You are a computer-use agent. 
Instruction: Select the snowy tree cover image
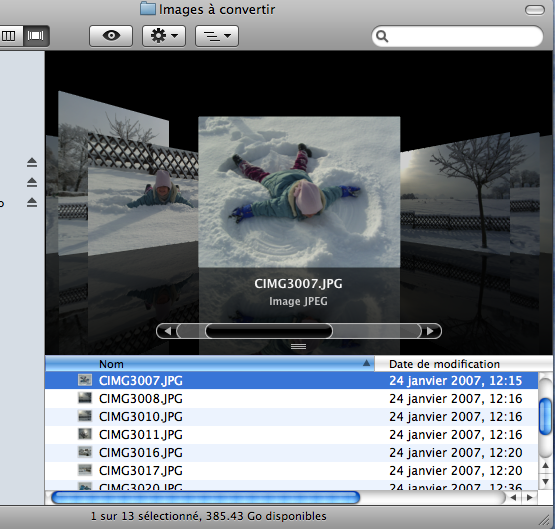455,195
